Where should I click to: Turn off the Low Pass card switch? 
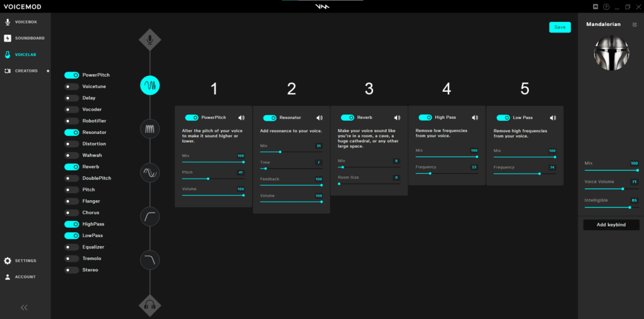pos(503,118)
